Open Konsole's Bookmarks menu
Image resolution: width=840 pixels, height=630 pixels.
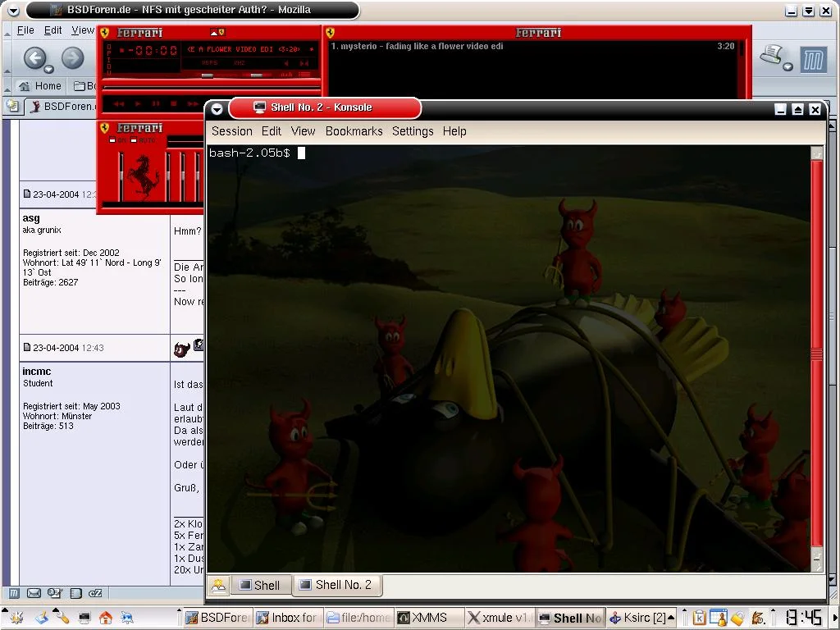click(x=354, y=131)
